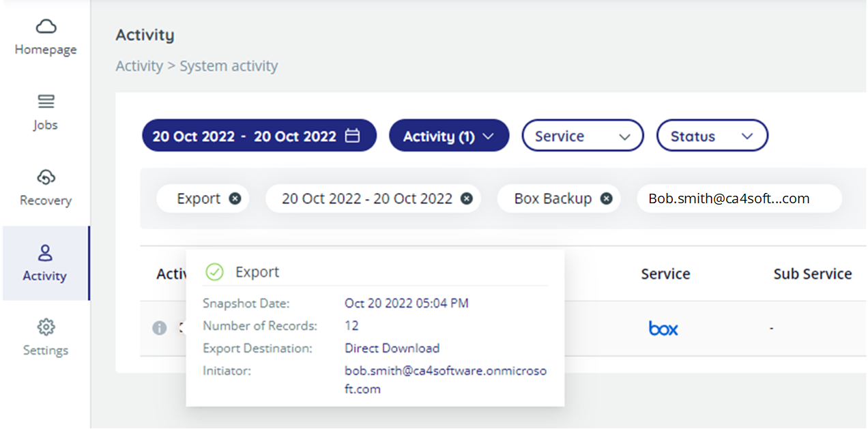Click System activity breadcrumb
This screenshot has width=868, height=429.
[x=229, y=66]
